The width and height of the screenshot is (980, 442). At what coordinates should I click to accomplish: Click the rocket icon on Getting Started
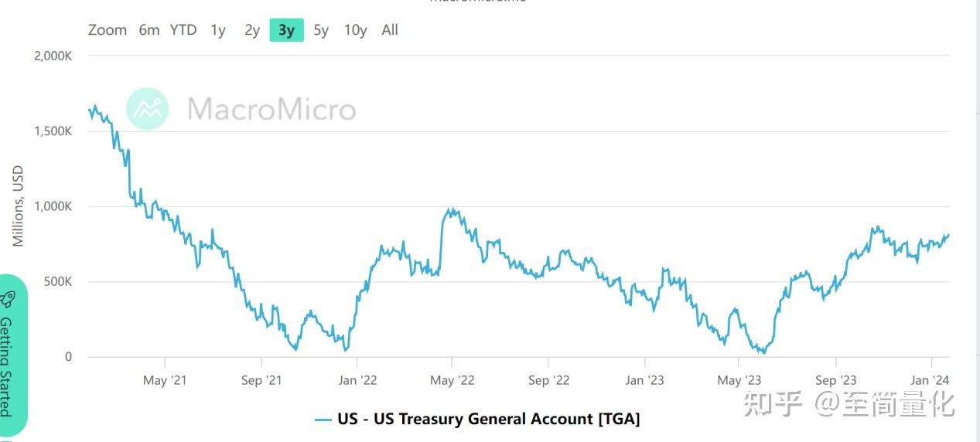coord(9,299)
